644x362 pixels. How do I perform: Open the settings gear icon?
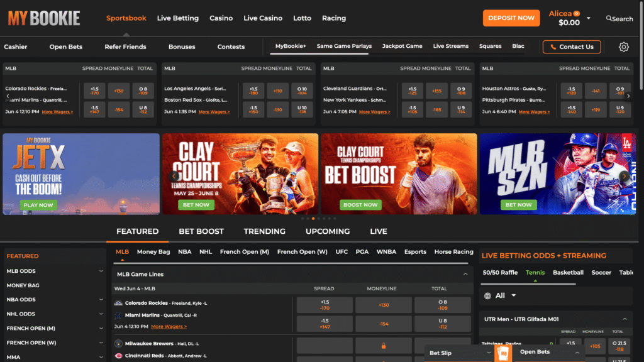623,47
